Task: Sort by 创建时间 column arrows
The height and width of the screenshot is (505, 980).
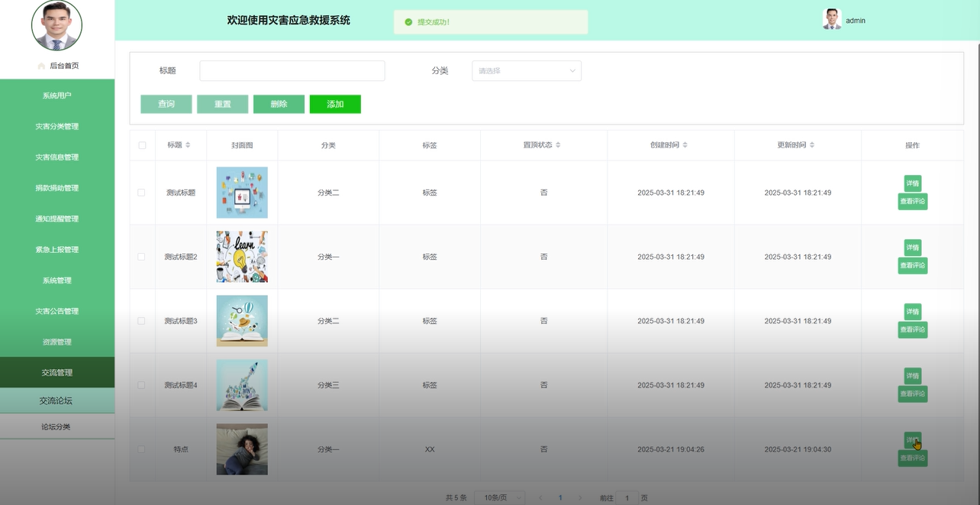Action: click(685, 145)
